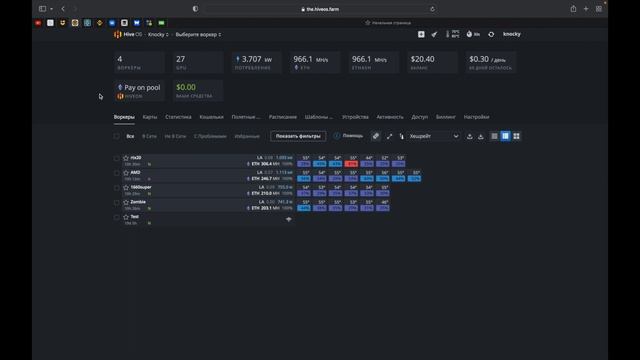Viewport: 640px width, 360px height.
Task: Filter workers by 'Не В Сети'
Action: (175, 136)
